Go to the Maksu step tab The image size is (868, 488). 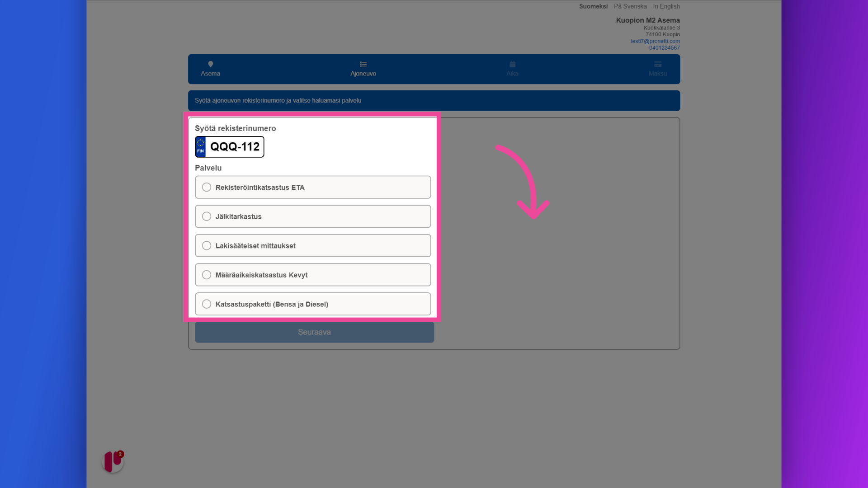tap(658, 69)
